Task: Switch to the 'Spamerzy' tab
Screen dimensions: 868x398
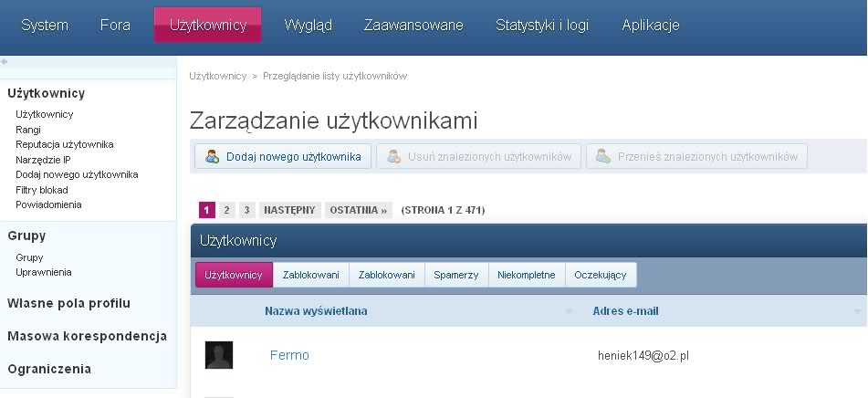Action: 455,275
